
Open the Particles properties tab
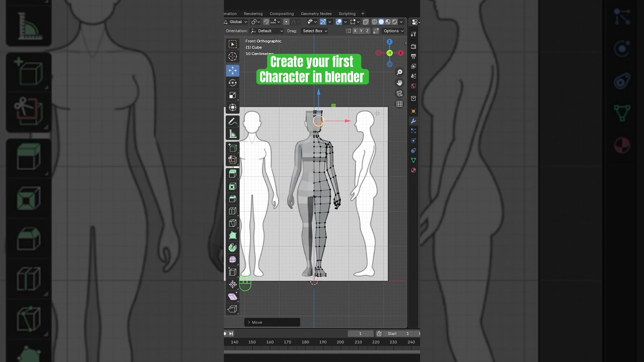click(414, 131)
